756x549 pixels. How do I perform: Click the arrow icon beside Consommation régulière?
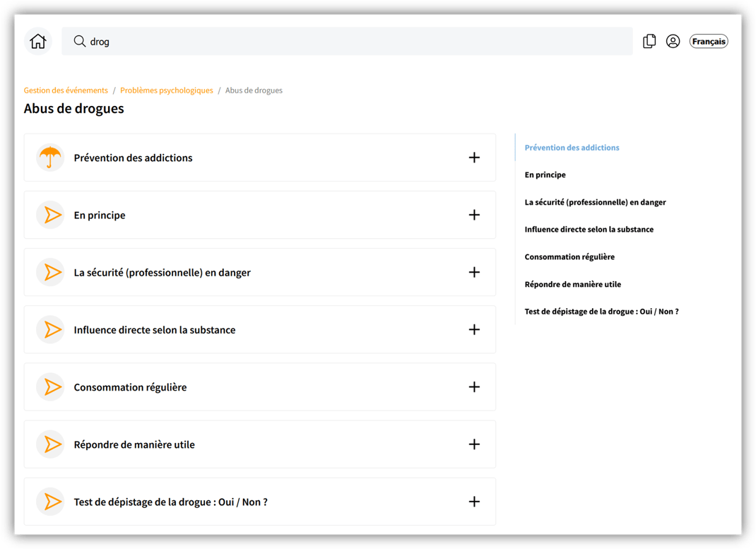point(50,387)
